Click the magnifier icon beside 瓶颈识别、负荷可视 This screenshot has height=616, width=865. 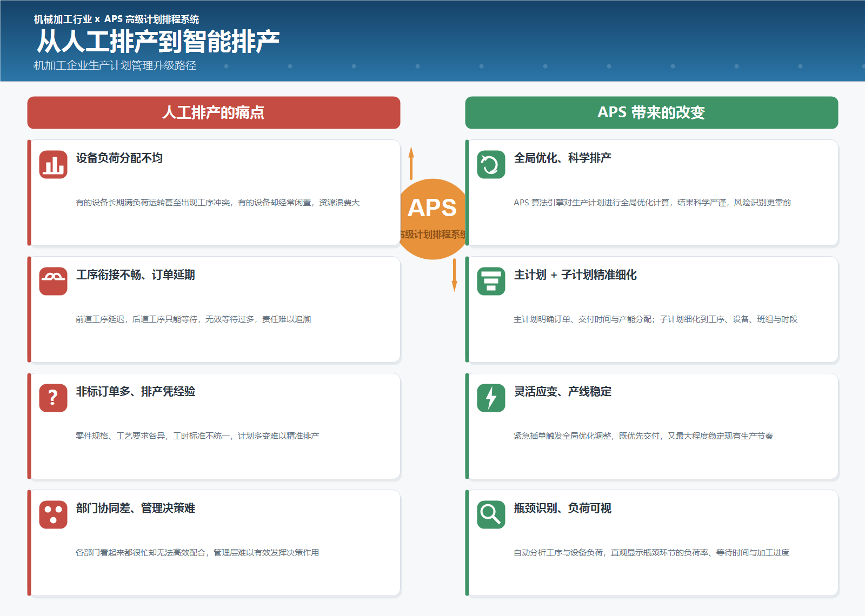[x=491, y=514]
